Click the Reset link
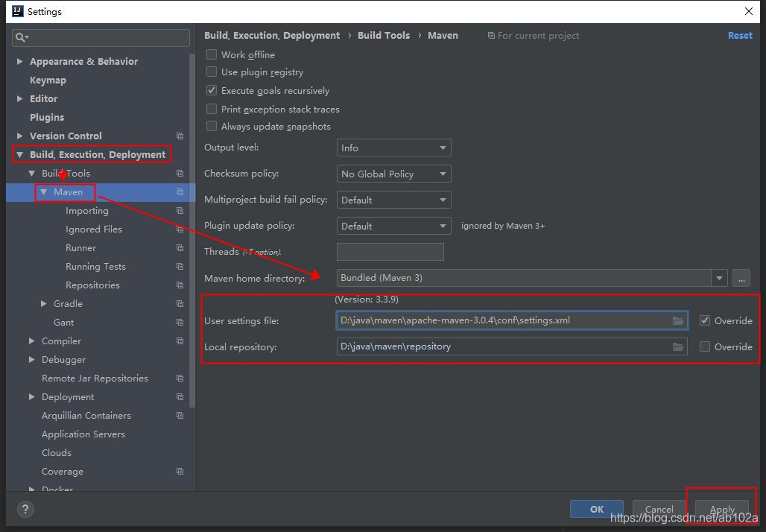The height and width of the screenshot is (532, 766). (x=740, y=36)
